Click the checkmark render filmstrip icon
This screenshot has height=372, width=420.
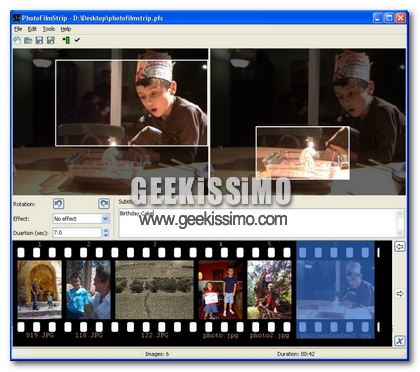pos(77,40)
